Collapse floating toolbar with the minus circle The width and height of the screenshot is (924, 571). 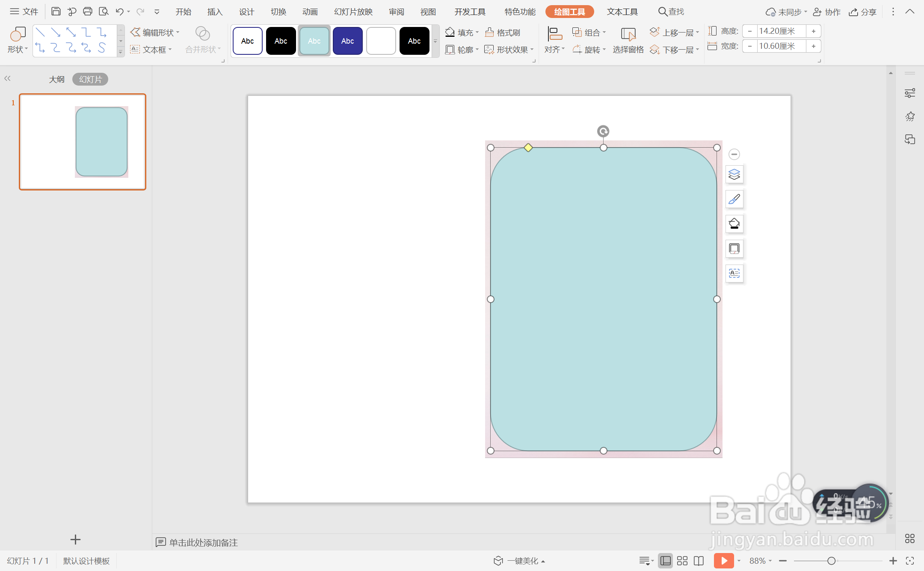pyautogui.click(x=734, y=154)
